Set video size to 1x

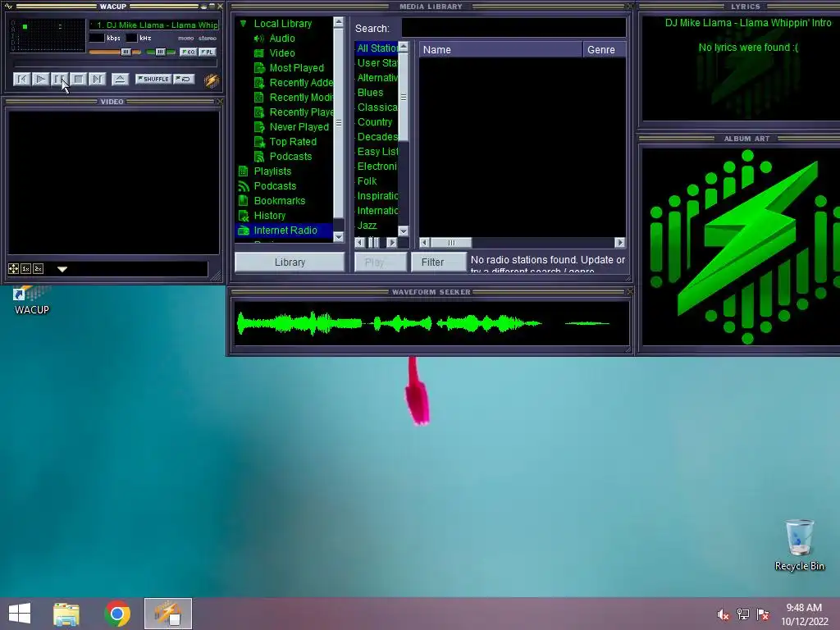[x=25, y=269]
